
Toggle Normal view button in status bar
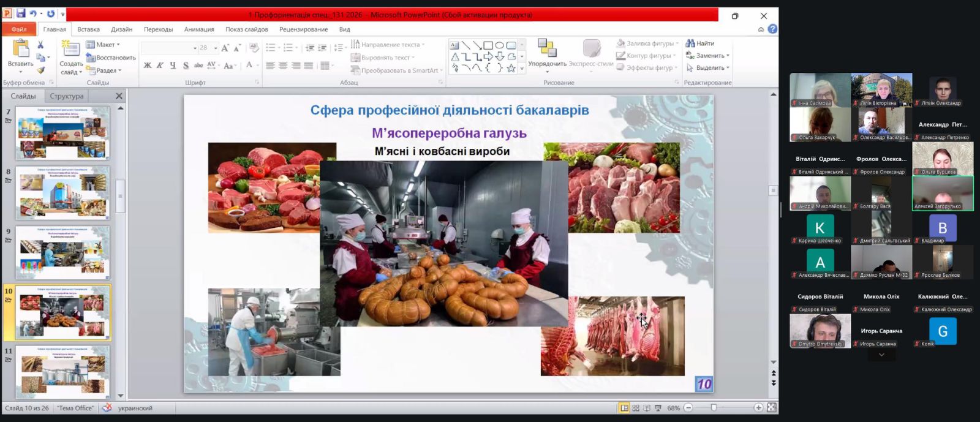click(x=624, y=408)
